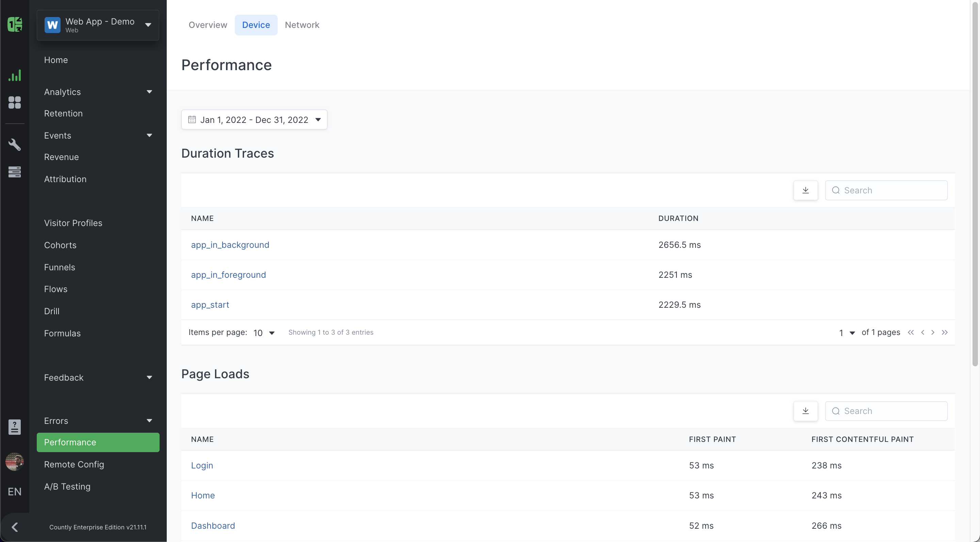Open the dashboards grid sidebar icon
The width and height of the screenshot is (980, 542).
point(15,102)
